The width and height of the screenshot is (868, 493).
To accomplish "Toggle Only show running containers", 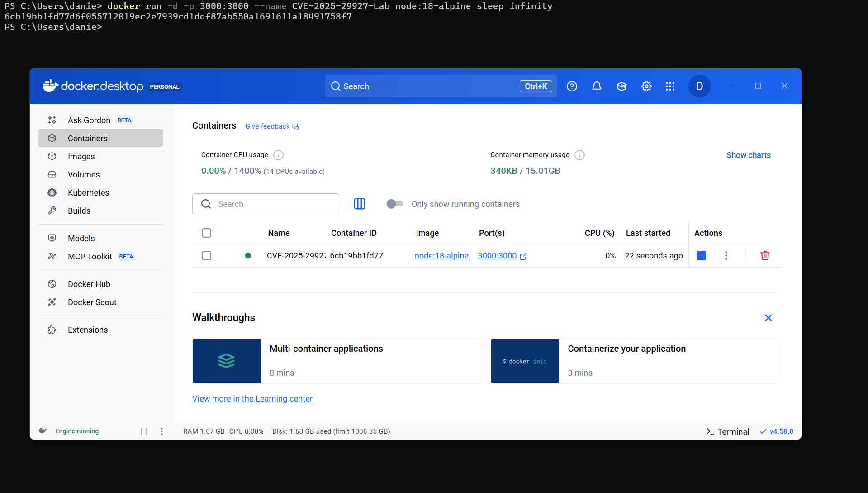I will (394, 204).
